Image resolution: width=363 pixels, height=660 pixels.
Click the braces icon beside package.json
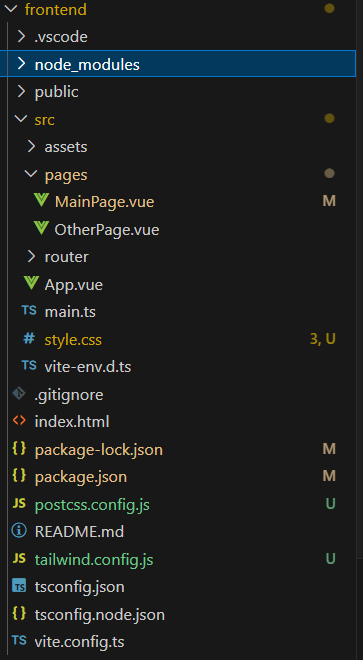[19, 476]
